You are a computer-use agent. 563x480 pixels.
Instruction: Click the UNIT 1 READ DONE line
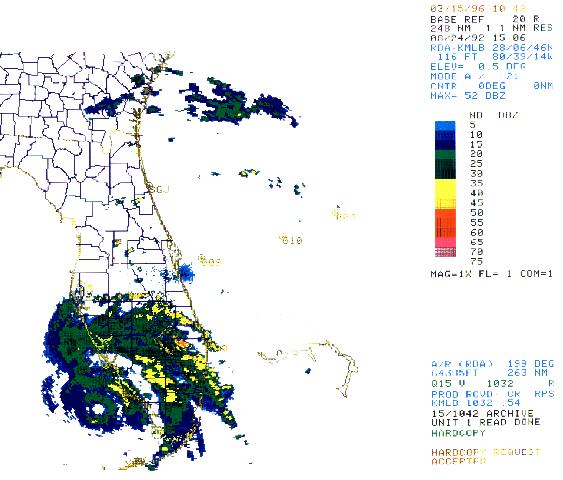tap(485, 422)
